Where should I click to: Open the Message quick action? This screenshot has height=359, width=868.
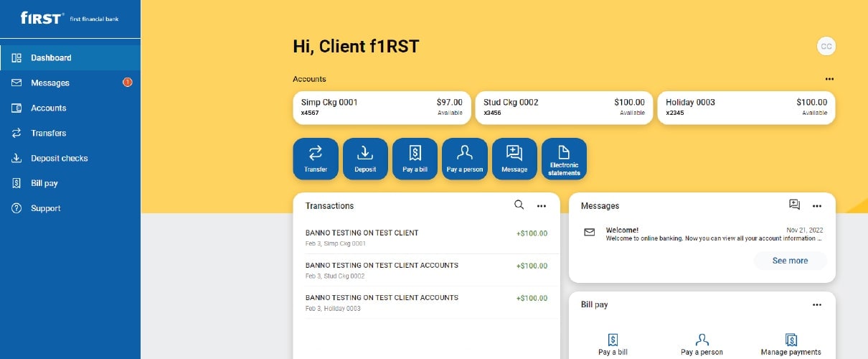(514, 159)
